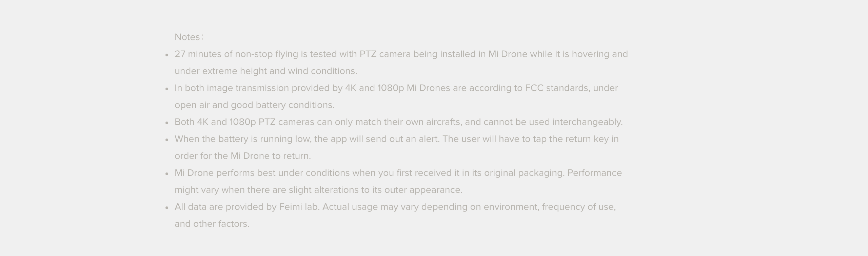Click the bullet before 'In both image transmission'

click(x=167, y=89)
